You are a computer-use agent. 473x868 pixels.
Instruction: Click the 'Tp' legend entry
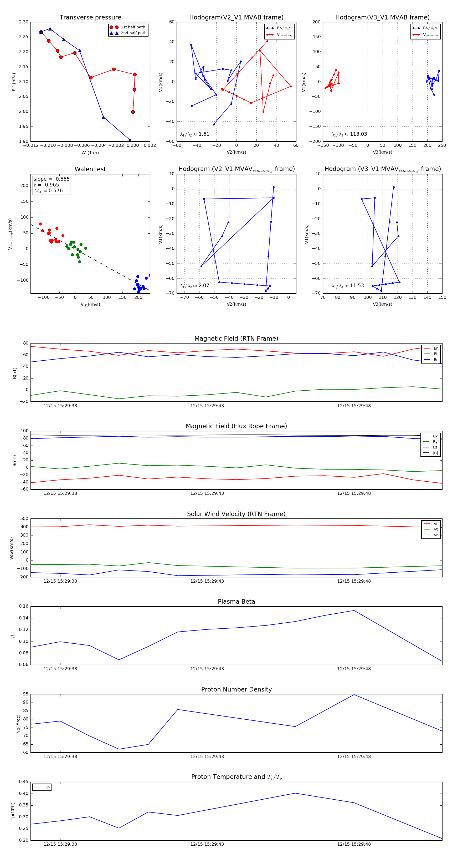(42, 787)
